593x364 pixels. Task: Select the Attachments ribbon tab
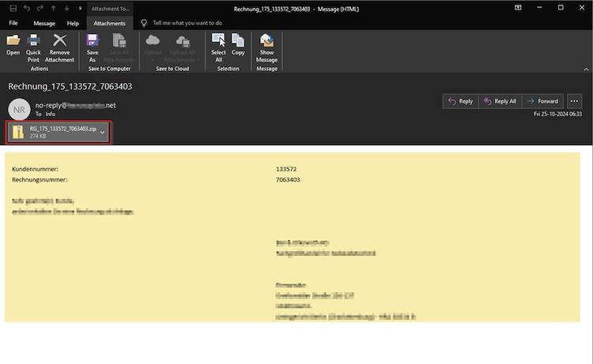pyautogui.click(x=109, y=24)
